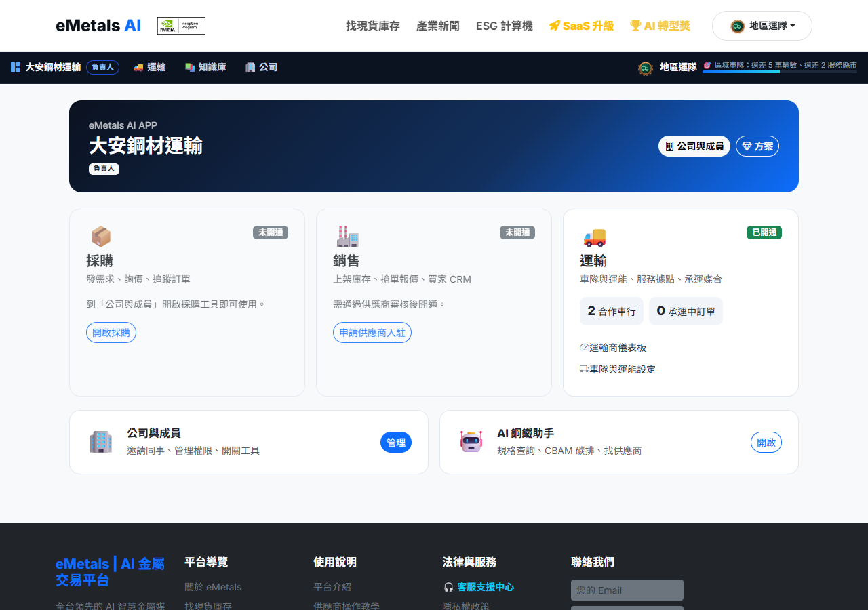This screenshot has height=610, width=868.
Task: Click the 申請供應商入駐 button
Action: click(372, 332)
